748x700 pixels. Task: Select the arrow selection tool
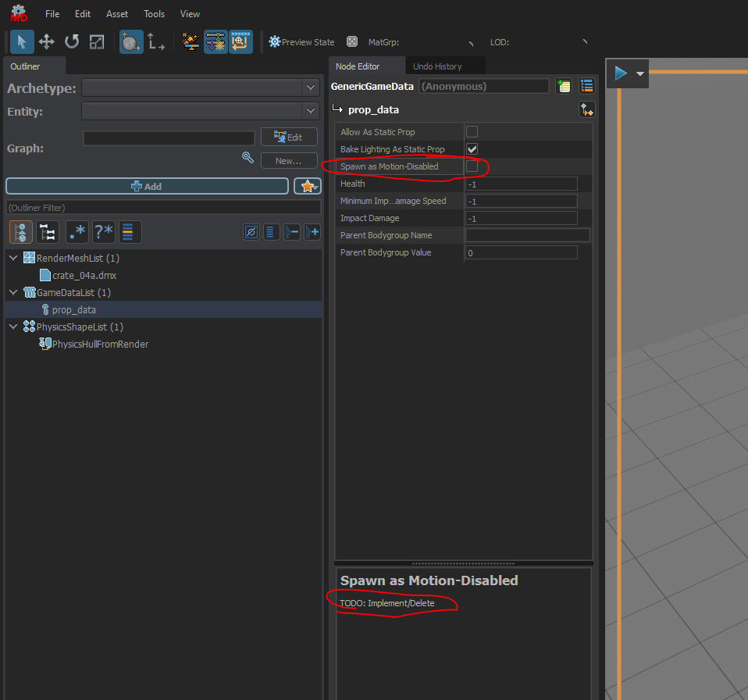coord(21,41)
